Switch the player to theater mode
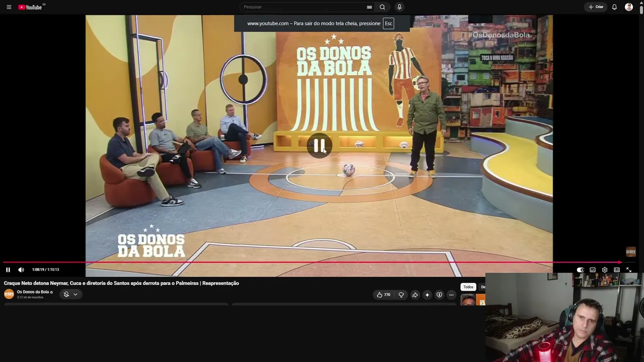644x362 pixels. point(617,270)
